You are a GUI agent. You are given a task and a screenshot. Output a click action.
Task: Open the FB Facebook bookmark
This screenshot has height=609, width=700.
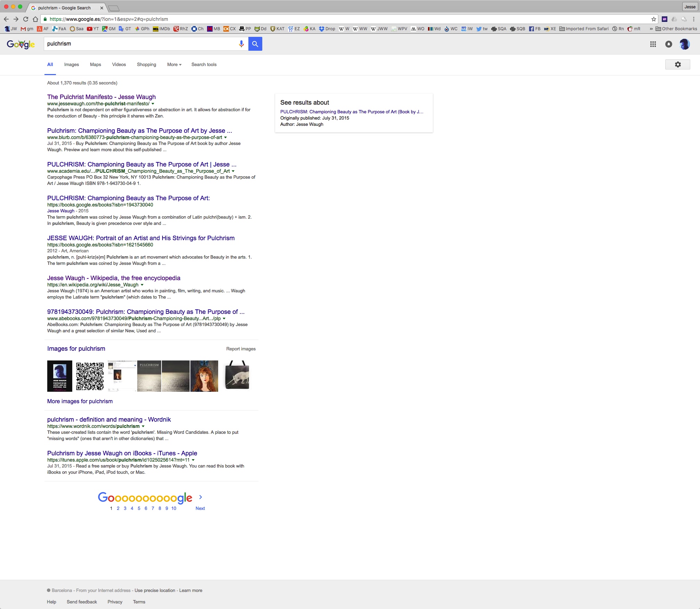pyautogui.click(x=535, y=29)
